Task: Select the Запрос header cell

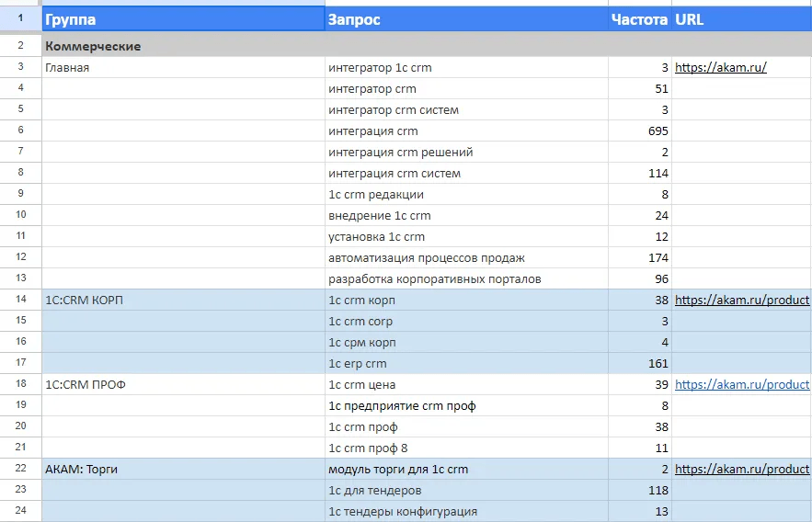Action: point(466,19)
